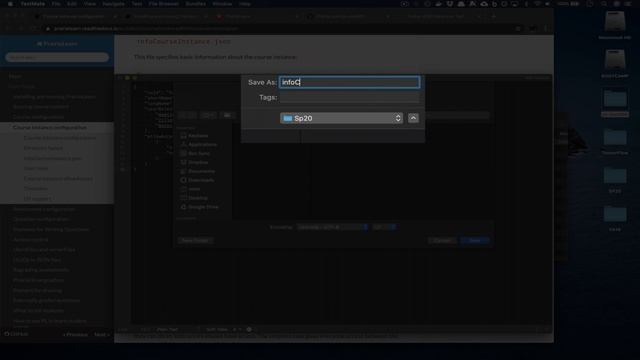Open the File menu
This screenshot has height=360, width=640.
[x=56, y=4]
